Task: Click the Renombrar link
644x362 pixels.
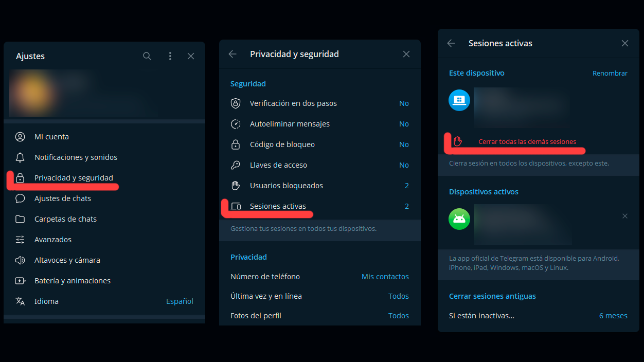Action: pos(610,73)
